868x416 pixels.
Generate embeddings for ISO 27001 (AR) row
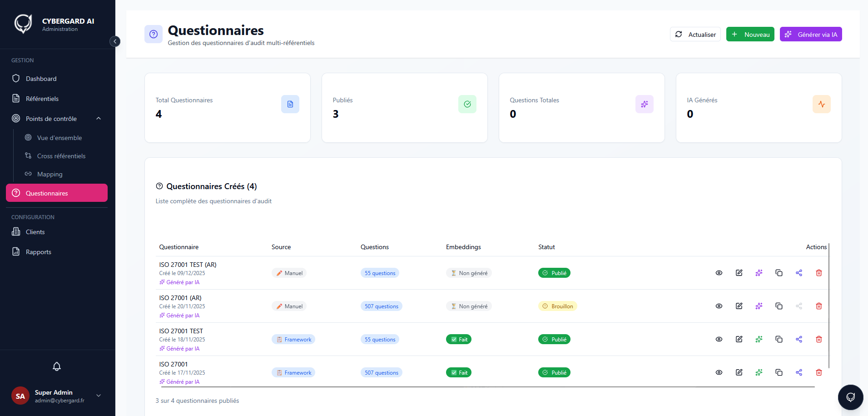click(759, 306)
